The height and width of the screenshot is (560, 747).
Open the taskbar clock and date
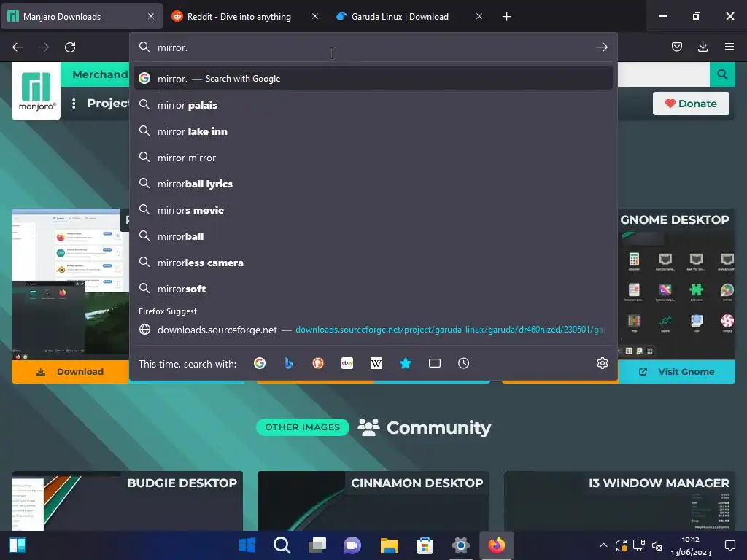click(691, 545)
